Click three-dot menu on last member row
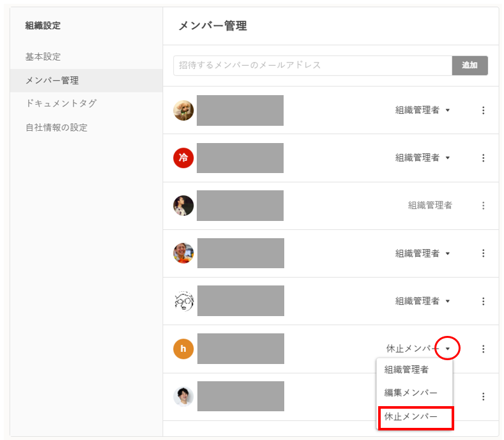 [x=483, y=397]
